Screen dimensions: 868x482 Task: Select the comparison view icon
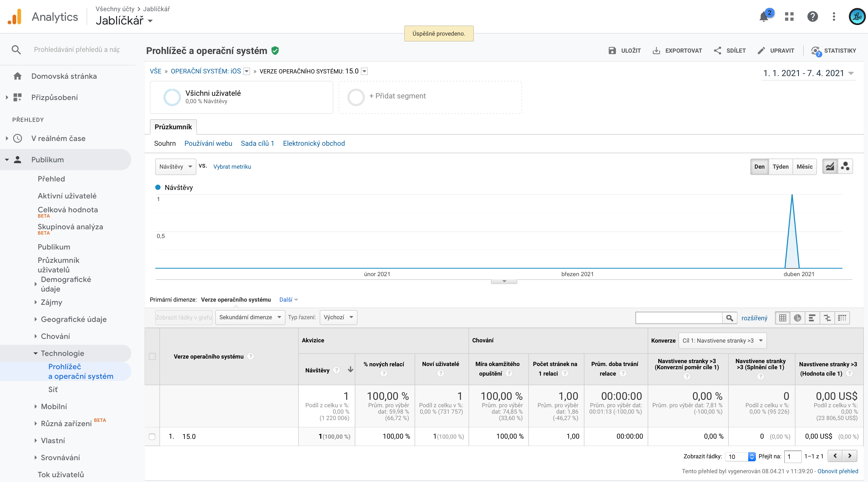click(827, 318)
